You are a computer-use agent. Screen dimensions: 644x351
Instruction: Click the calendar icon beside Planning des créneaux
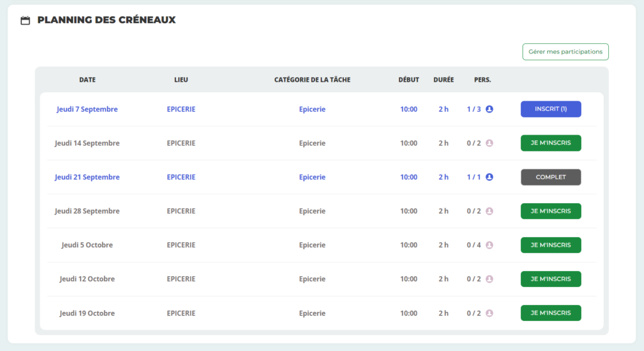pos(25,21)
